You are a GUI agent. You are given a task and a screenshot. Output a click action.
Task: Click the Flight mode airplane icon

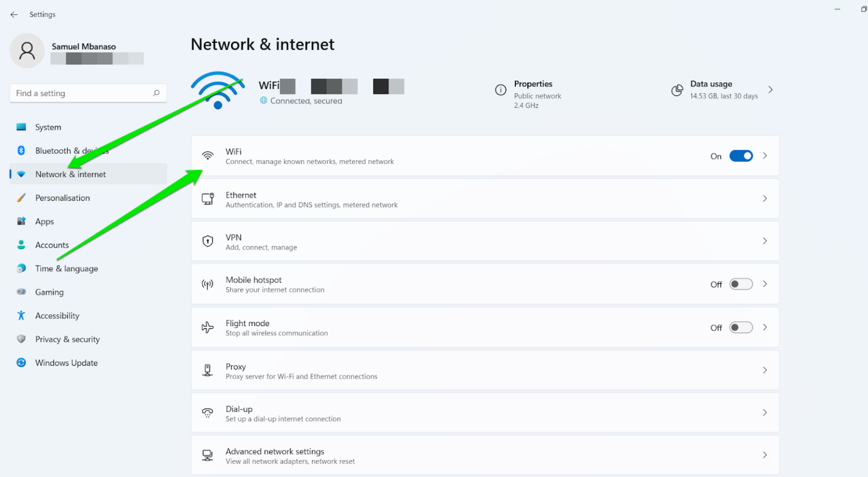tap(208, 327)
